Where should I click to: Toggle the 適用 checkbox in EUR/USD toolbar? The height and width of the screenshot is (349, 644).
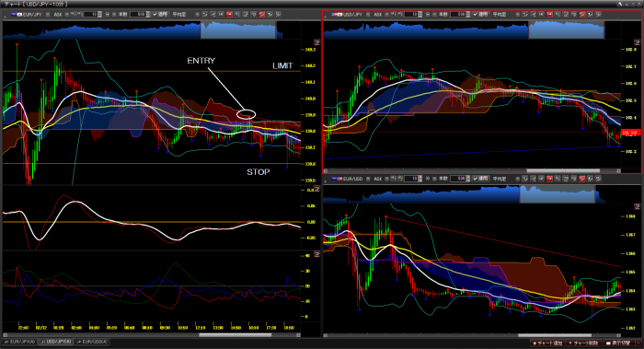476,179
